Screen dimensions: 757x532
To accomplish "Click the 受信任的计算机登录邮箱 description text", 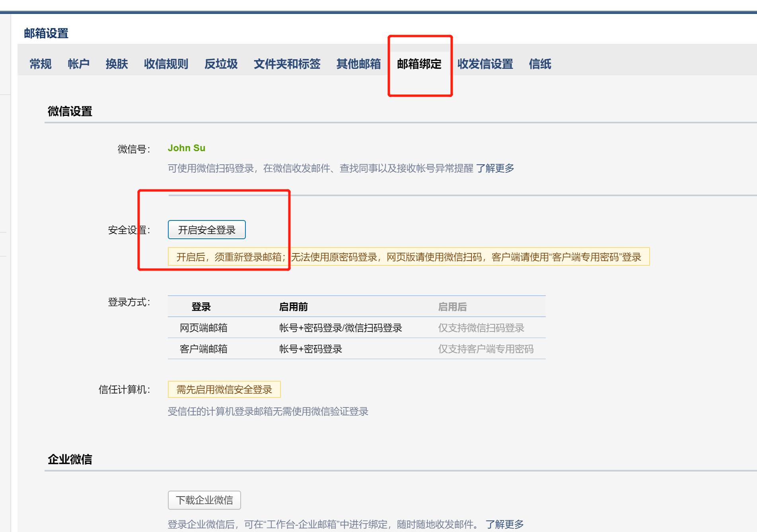I will tap(268, 411).
